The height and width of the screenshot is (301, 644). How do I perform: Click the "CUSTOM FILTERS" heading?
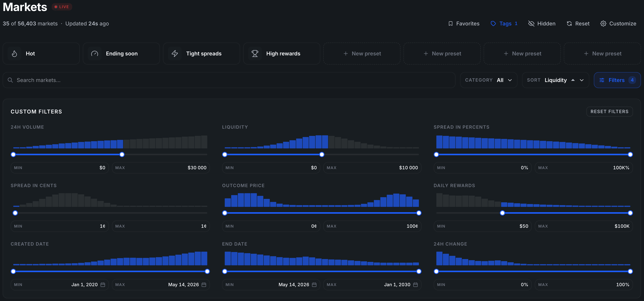[x=36, y=111]
